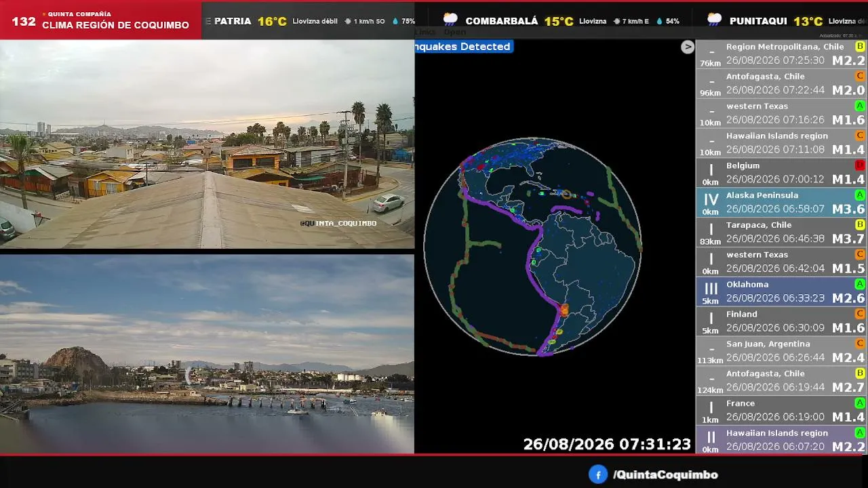This screenshot has height=488, width=868.
Task: Open the harbor bay webcam view
Action: pyautogui.click(x=207, y=353)
